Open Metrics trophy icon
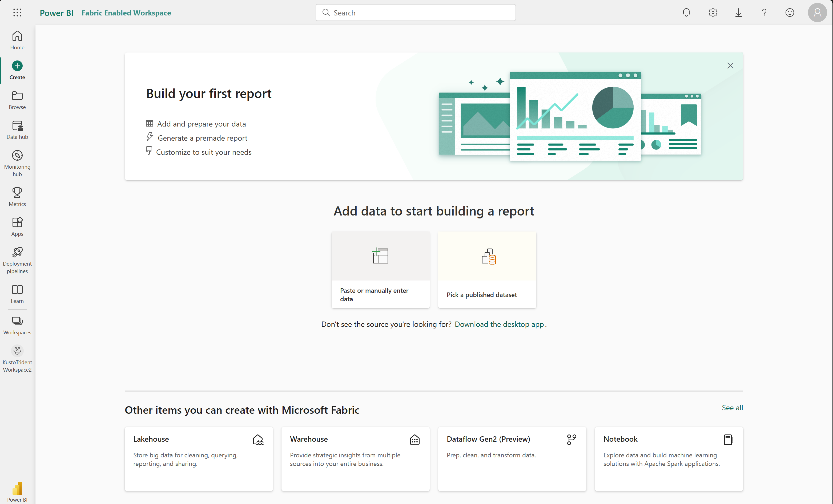833x504 pixels. coord(17,192)
